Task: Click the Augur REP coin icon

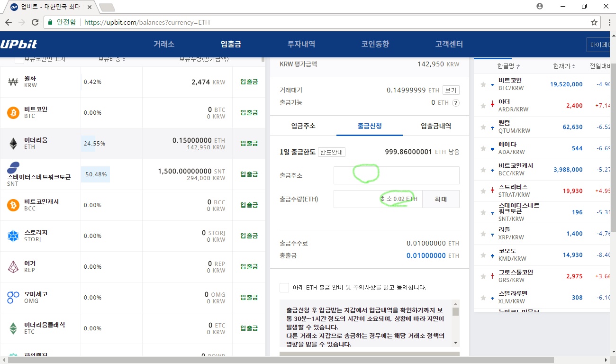Action: coord(13,267)
